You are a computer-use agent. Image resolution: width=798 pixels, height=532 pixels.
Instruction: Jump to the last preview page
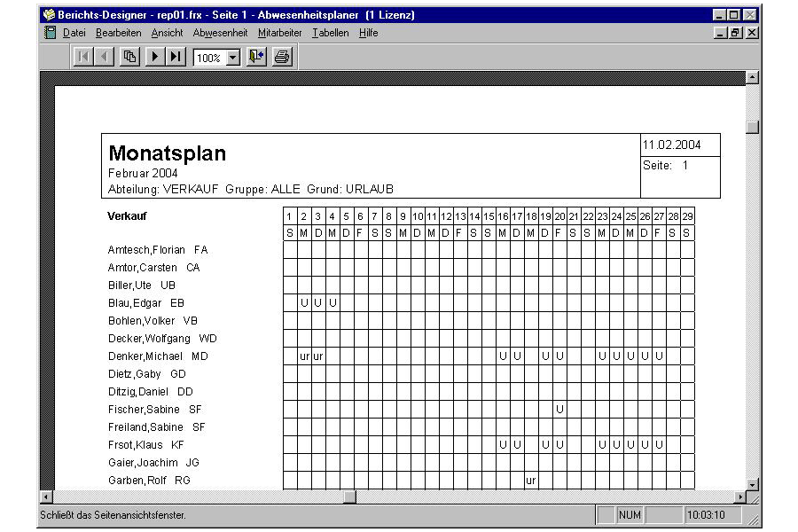(x=176, y=57)
